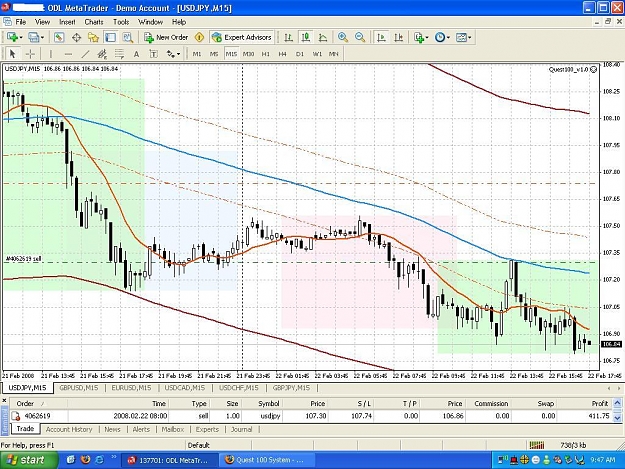Viewport: 625px width, 469px height.
Task: Select the Text tool
Action: [136, 54]
